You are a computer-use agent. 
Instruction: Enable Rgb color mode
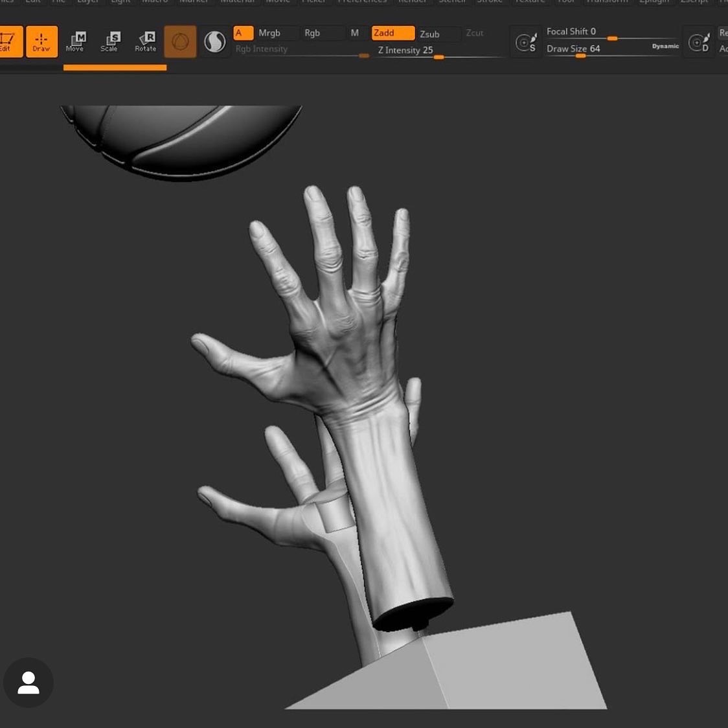pyautogui.click(x=312, y=33)
